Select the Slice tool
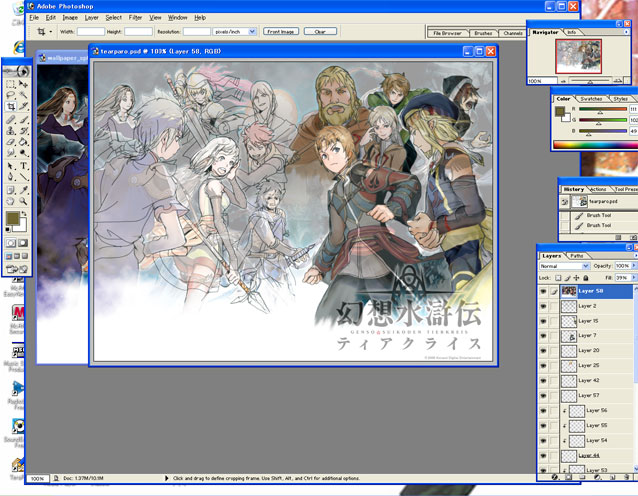The image size is (638, 496). point(23,107)
